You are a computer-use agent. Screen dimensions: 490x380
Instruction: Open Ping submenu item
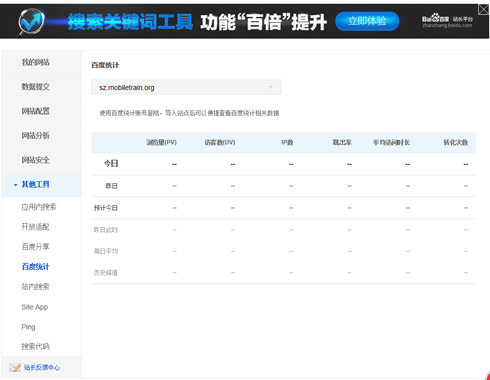pos(28,327)
